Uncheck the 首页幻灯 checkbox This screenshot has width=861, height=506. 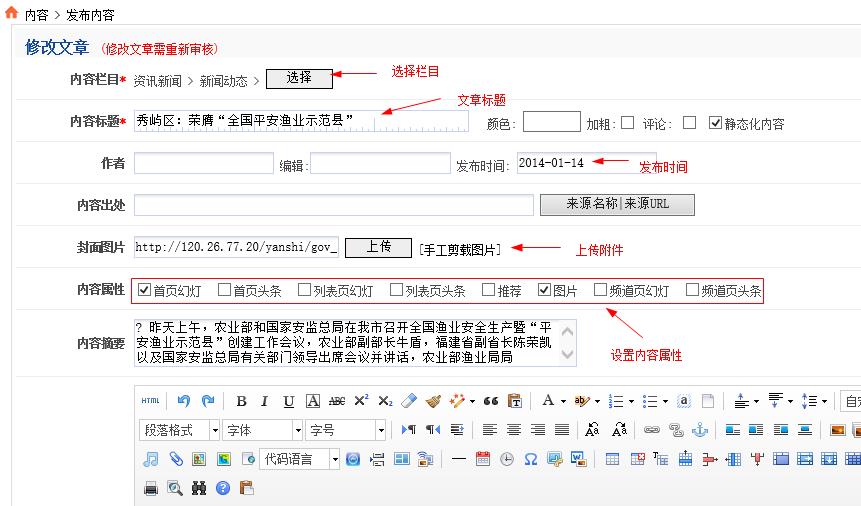144,291
